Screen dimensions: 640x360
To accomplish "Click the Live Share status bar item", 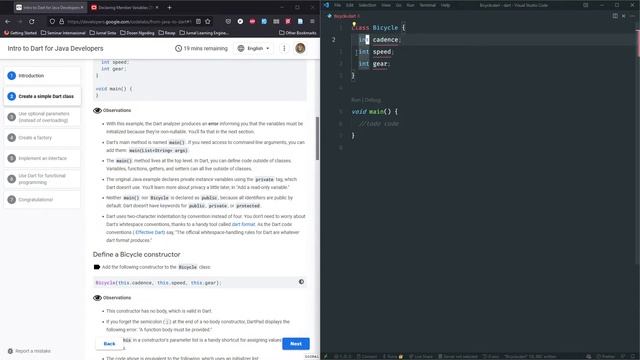I will pos(420,356).
